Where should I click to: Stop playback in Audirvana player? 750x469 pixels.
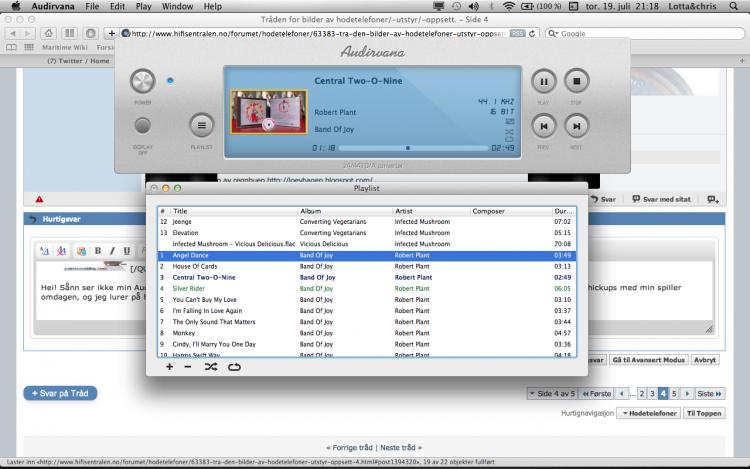(x=576, y=81)
